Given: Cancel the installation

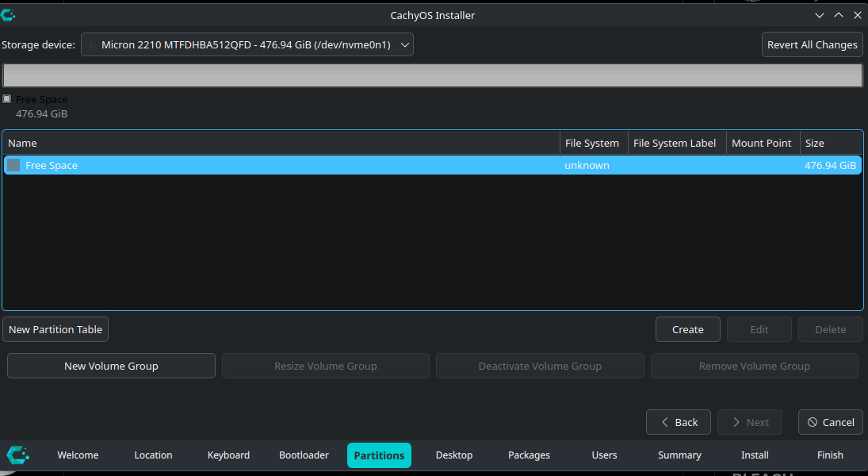Looking at the screenshot, I should (831, 422).
